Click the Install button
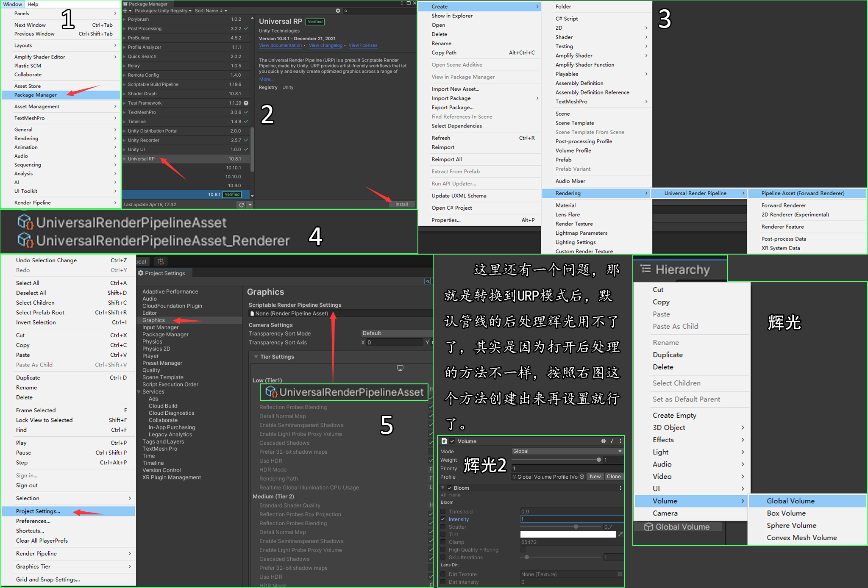Image resolution: width=868 pixels, height=588 pixels. pyautogui.click(x=401, y=204)
